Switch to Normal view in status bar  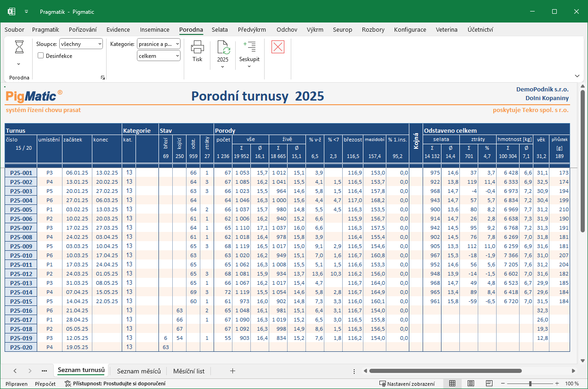click(x=452, y=383)
